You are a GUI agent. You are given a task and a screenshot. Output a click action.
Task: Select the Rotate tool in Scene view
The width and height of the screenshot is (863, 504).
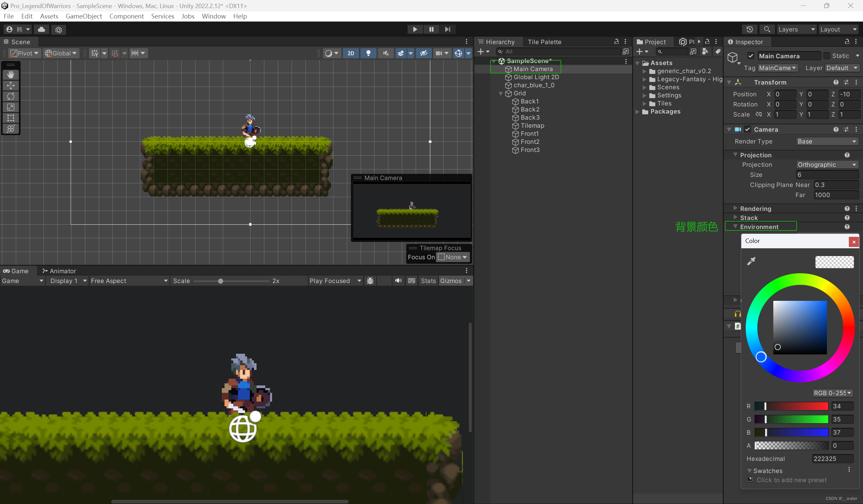10,96
